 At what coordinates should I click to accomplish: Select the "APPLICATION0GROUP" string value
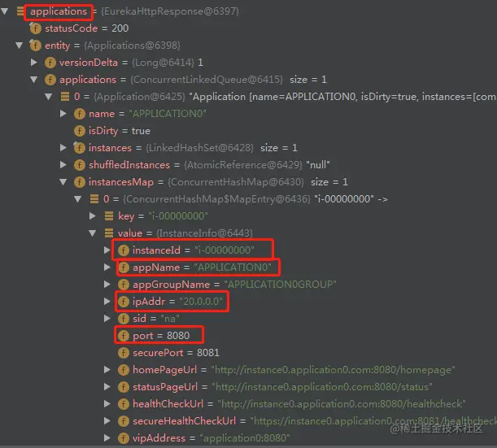click(x=280, y=285)
